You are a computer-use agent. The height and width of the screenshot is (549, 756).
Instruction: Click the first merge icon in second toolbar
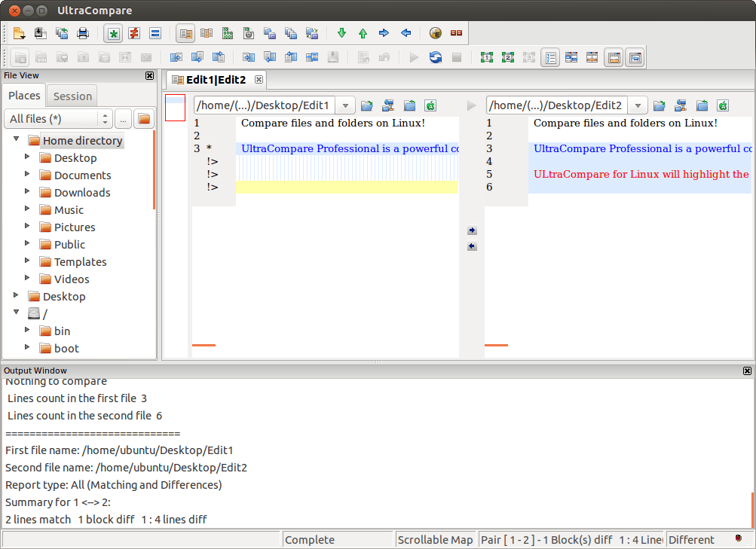[x=176, y=57]
